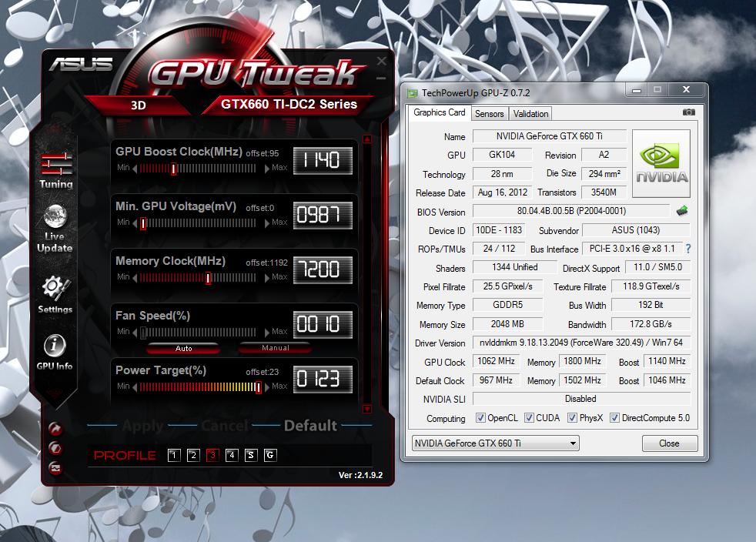The height and width of the screenshot is (542, 756).
Task: Decrease GPU Boost Clock with Min arrow
Action: [x=135, y=169]
